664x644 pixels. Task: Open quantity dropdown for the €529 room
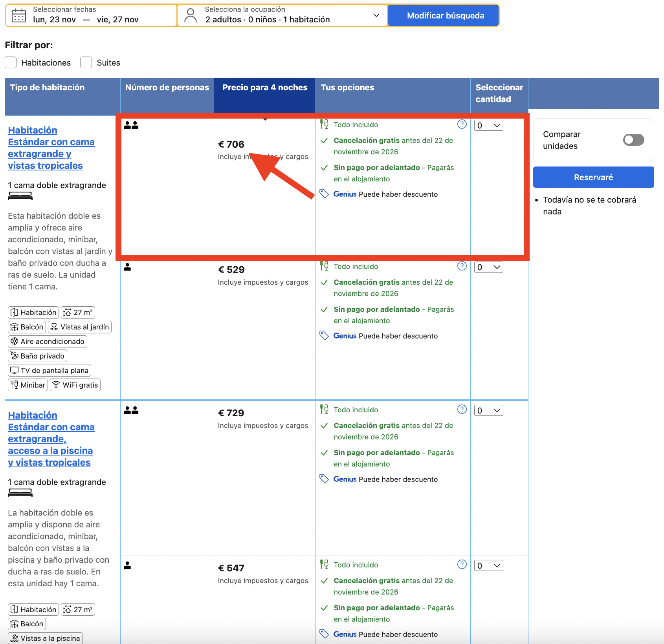[488, 267]
